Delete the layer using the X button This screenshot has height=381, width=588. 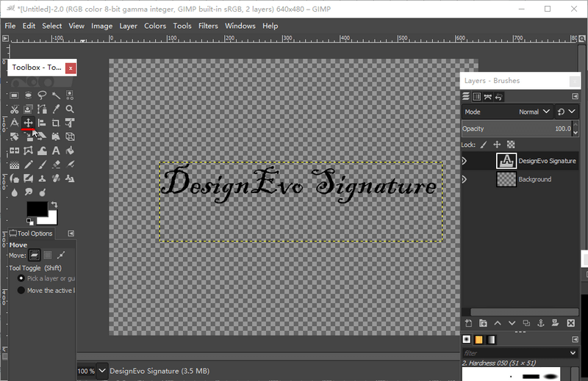pyautogui.click(x=570, y=323)
